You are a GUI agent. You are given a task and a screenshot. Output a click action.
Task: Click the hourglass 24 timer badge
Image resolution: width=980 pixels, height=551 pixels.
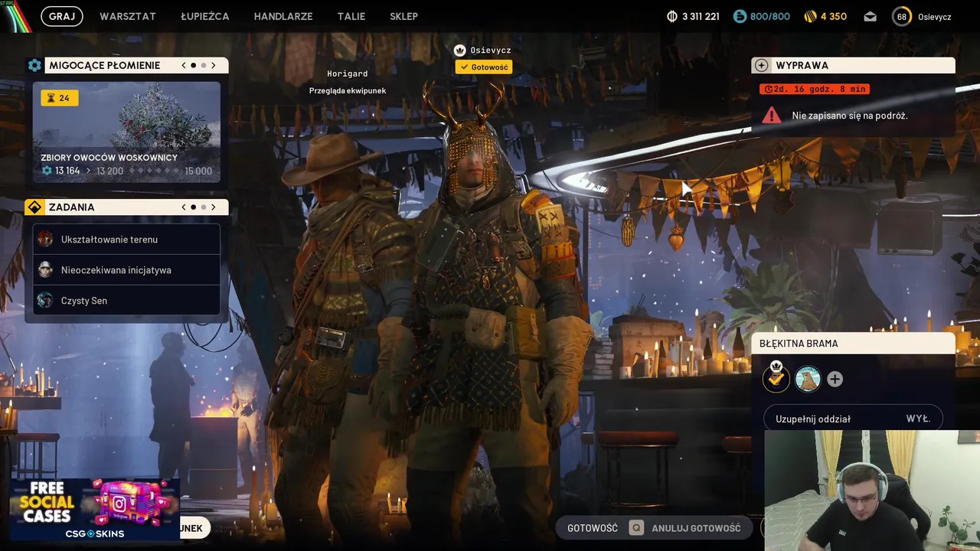click(60, 98)
